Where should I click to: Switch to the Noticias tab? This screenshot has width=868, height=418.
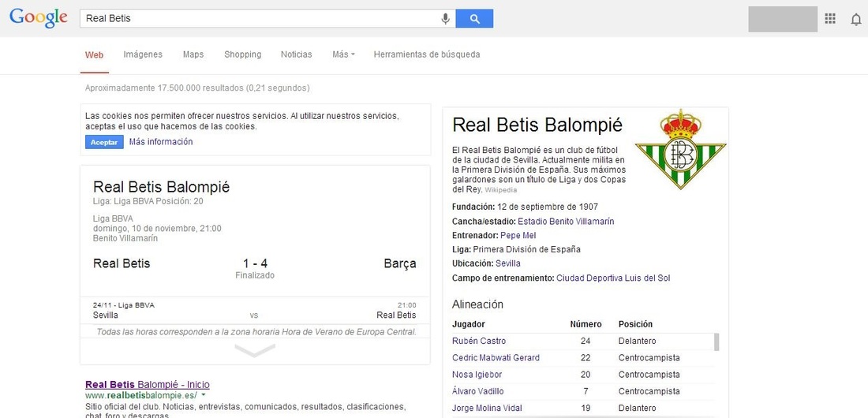[296, 54]
